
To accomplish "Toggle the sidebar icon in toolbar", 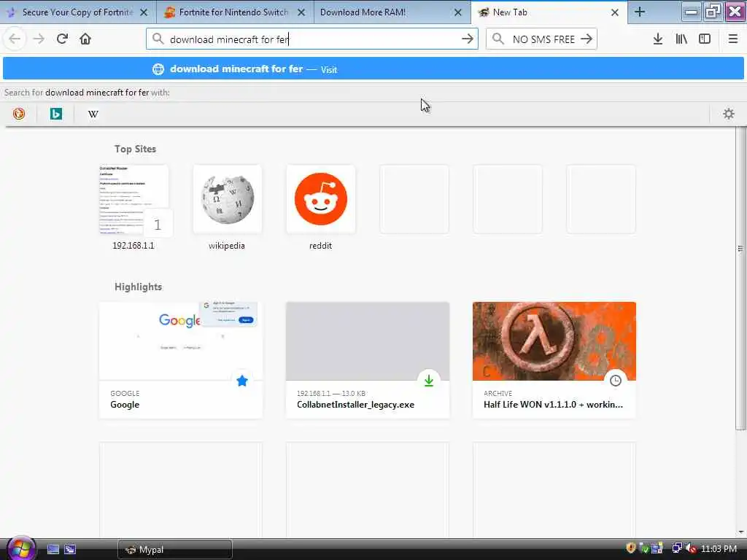I will tap(705, 39).
